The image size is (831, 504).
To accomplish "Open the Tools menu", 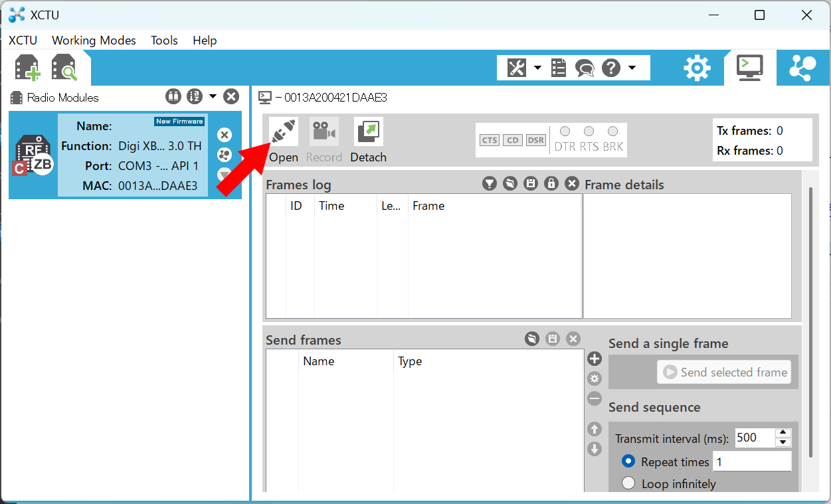I will click(164, 40).
